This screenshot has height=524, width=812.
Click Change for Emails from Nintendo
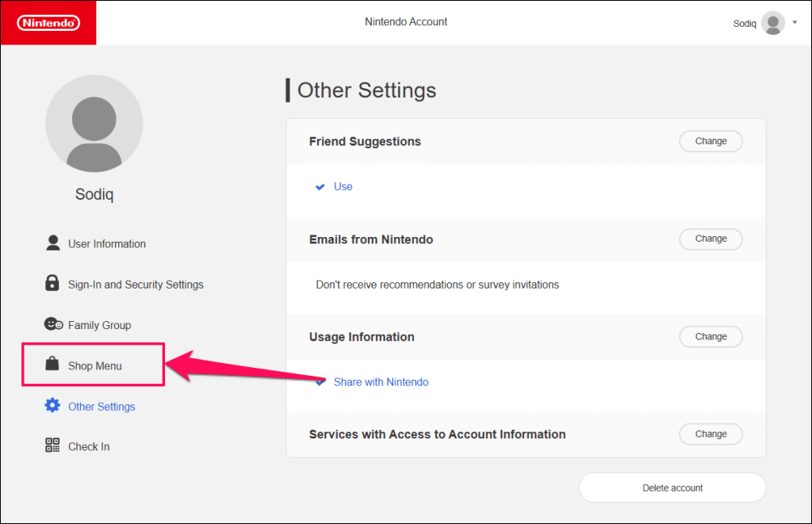710,239
